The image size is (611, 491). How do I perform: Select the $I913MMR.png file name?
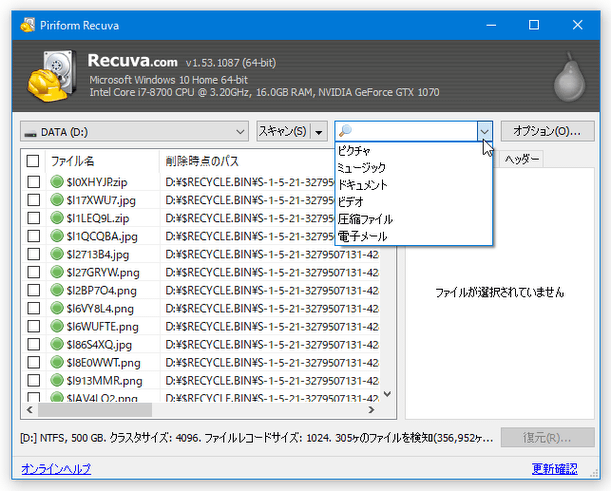tap(104, 381)
